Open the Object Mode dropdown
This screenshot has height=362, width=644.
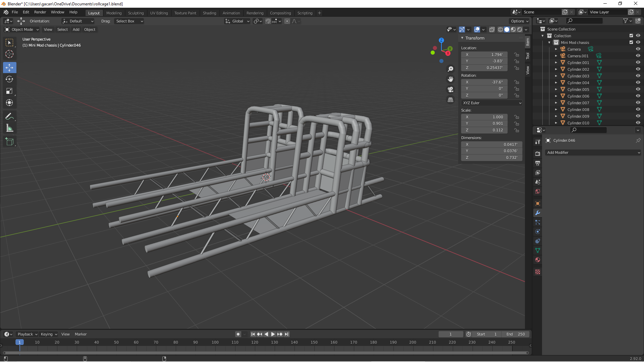[22, 30]
